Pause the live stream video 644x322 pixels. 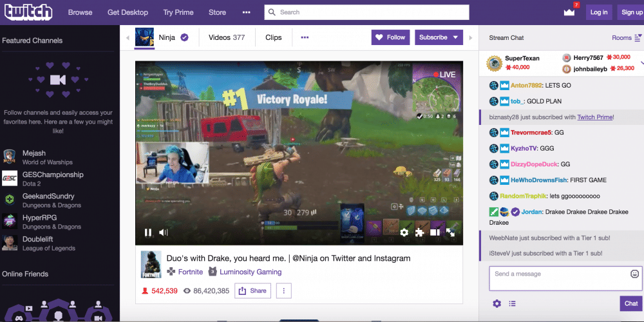(148, 232)
